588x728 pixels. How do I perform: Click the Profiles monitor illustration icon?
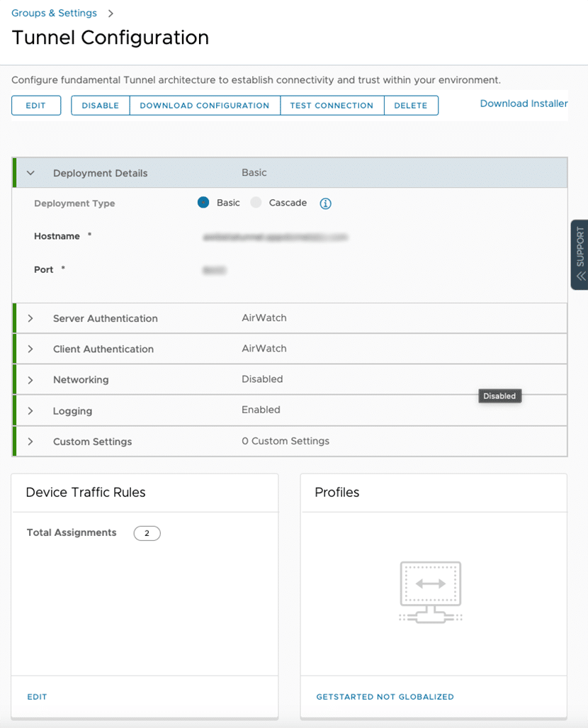coord(431,592)
